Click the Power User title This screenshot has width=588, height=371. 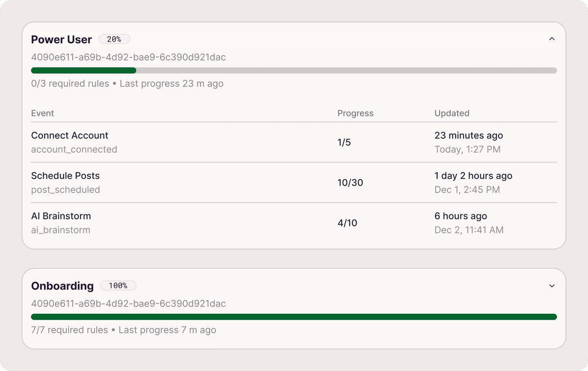[61, 40]
